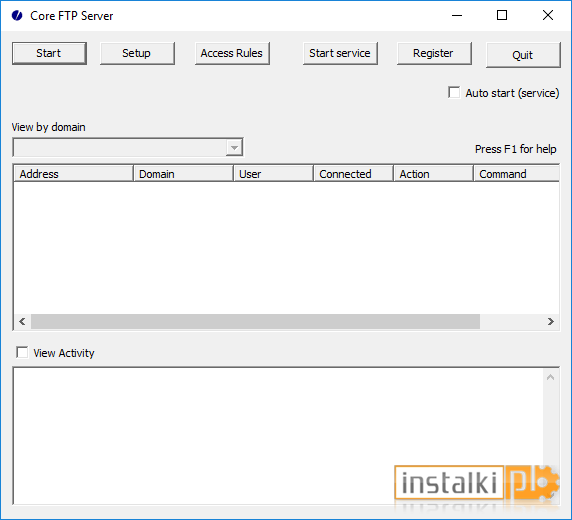This screenshot has width=572, height=520.
Task: Click the Start button
Action: pyautogui.click(x=49, y=53)
